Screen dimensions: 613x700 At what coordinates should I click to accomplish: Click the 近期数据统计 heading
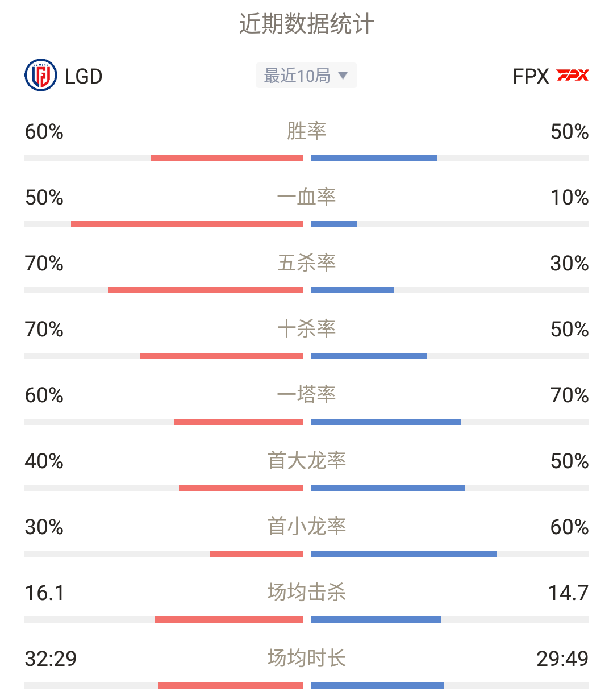click(307, 24)
